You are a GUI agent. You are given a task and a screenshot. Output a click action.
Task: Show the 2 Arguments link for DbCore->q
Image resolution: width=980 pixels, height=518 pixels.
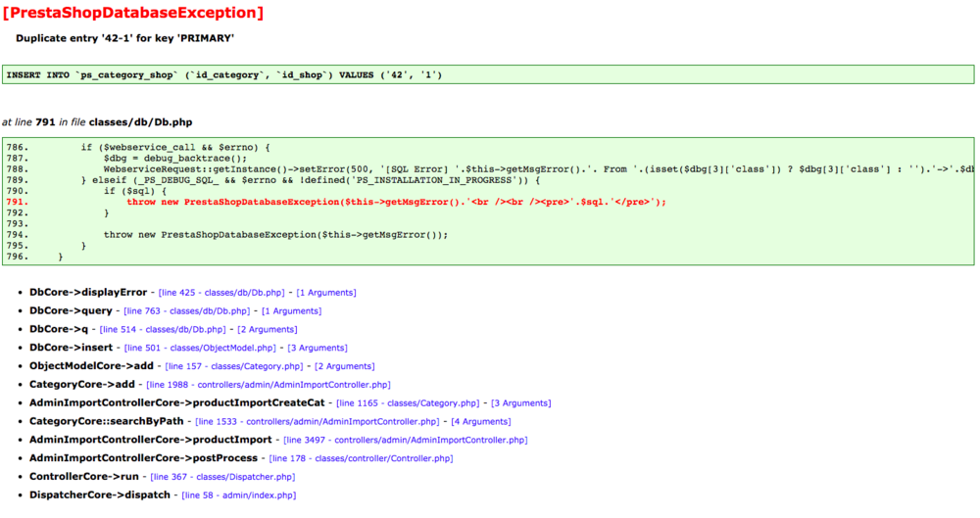click(268, 329)
